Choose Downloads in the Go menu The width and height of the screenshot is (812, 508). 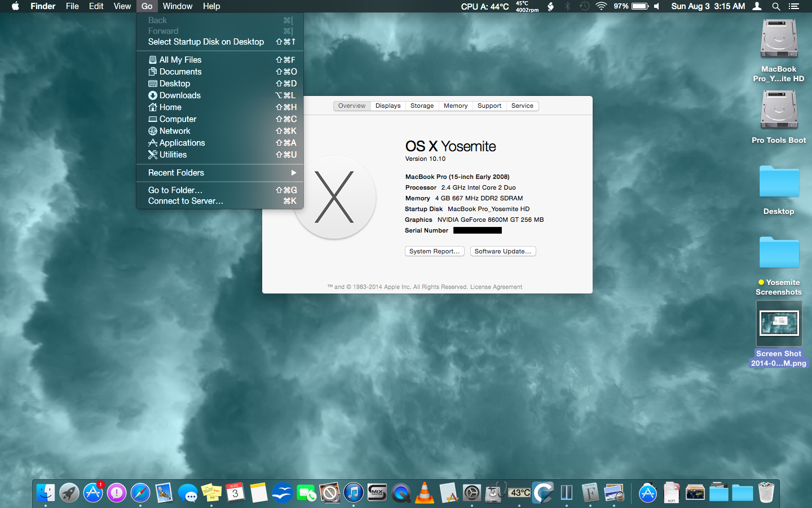(x=220, y=95)
